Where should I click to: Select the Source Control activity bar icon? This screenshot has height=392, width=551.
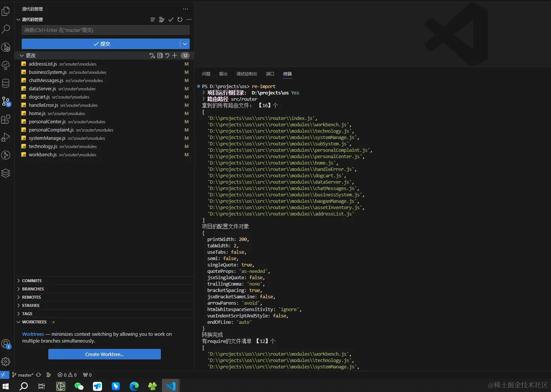tap(6, 101)
